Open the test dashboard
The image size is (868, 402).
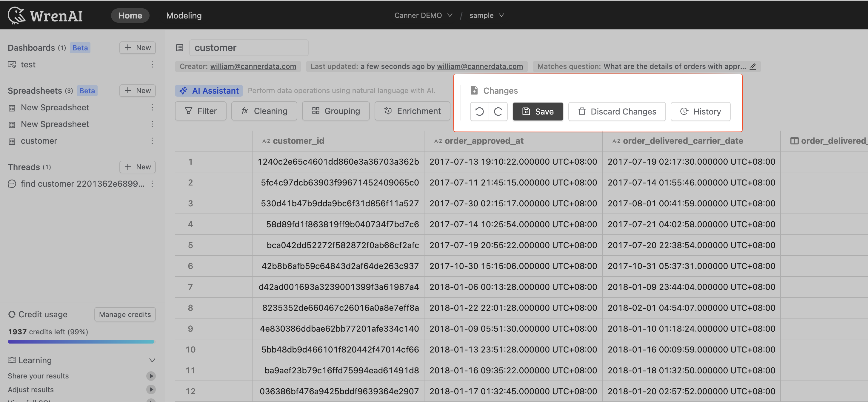tap(28, 64)
